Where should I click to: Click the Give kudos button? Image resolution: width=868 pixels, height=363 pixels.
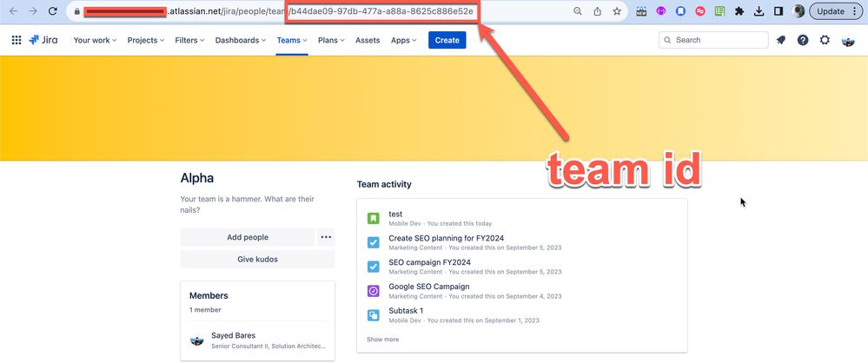tap(257, 259)
